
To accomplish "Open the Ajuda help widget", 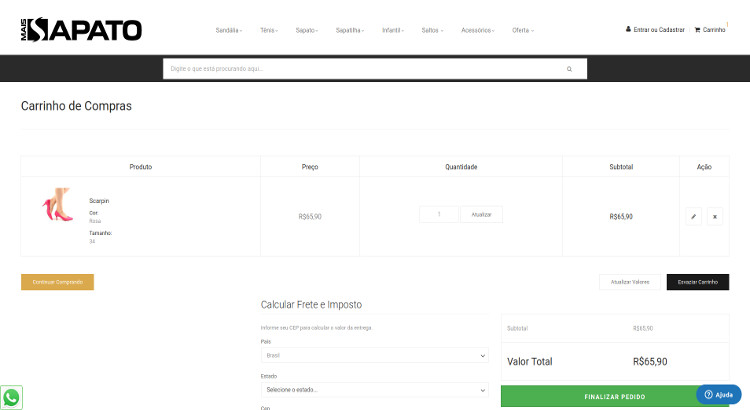I will 718,395.
